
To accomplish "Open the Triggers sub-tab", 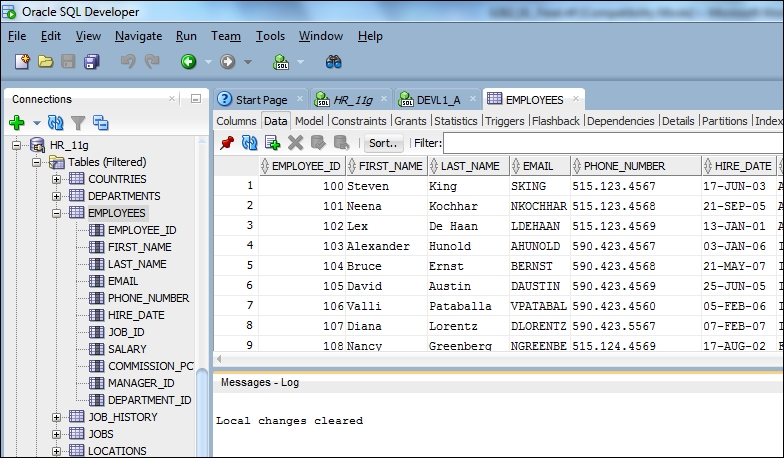I will tap(504, 121).
